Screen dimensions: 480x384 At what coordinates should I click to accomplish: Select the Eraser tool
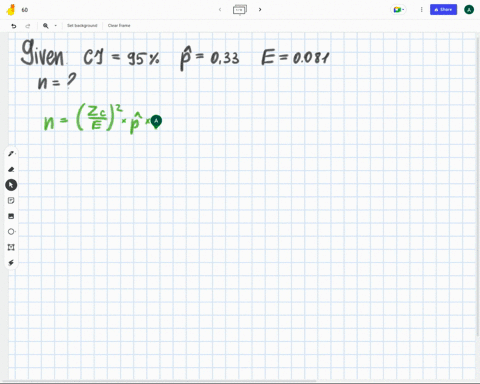pyautogui.click(x=11, y=169)
